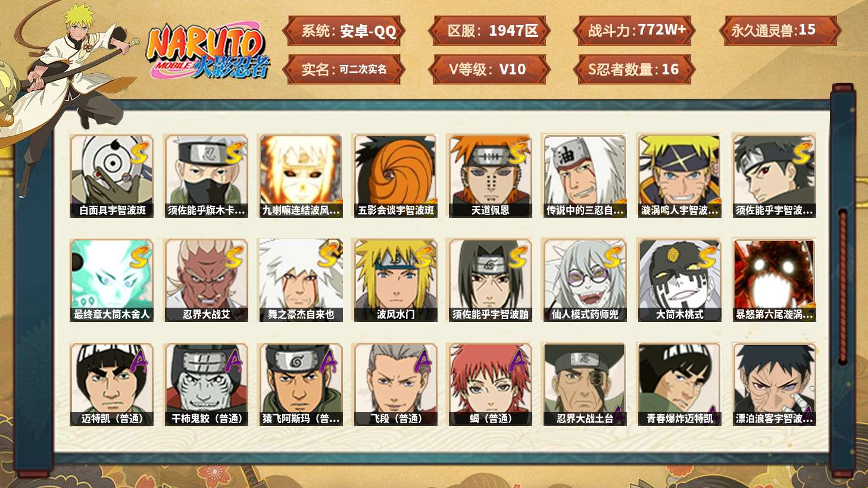Open the 最终章大筒木舍人 portrait
The image size is (868, 488).
pos(112,280)
